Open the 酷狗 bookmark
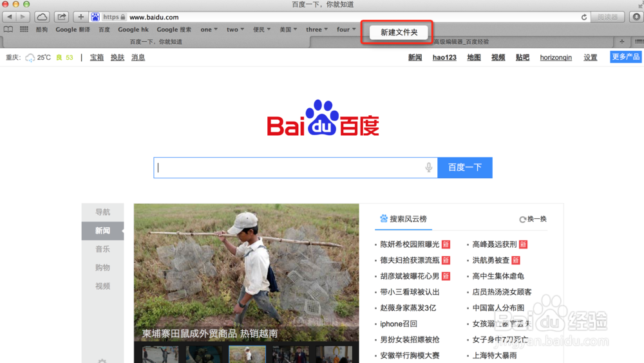The width and height of the screenshot is (644, 363). coord(41,30)
